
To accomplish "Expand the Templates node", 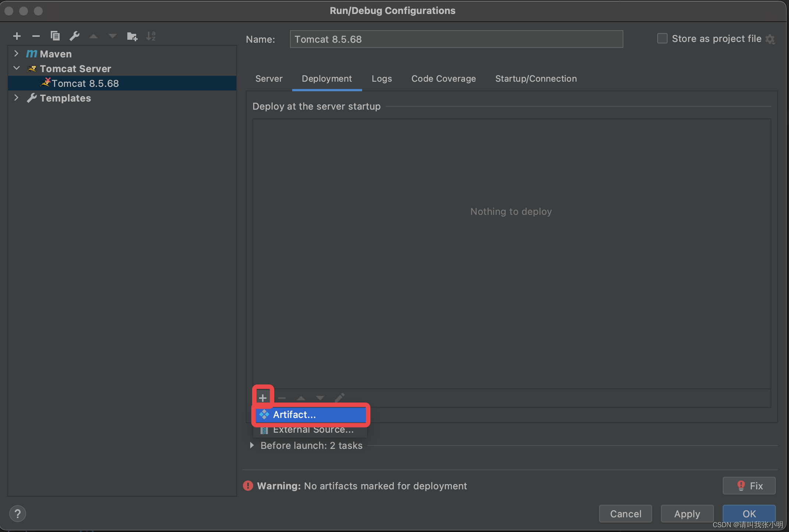I will click(16, 98).
